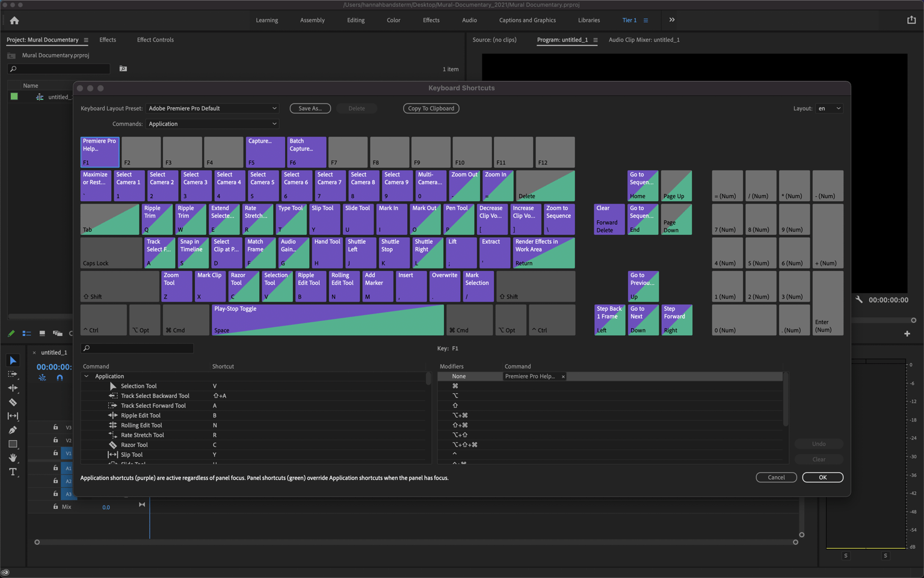Toggle timeline Snap magnet button
924x578 pixels.
pos(60,378)
